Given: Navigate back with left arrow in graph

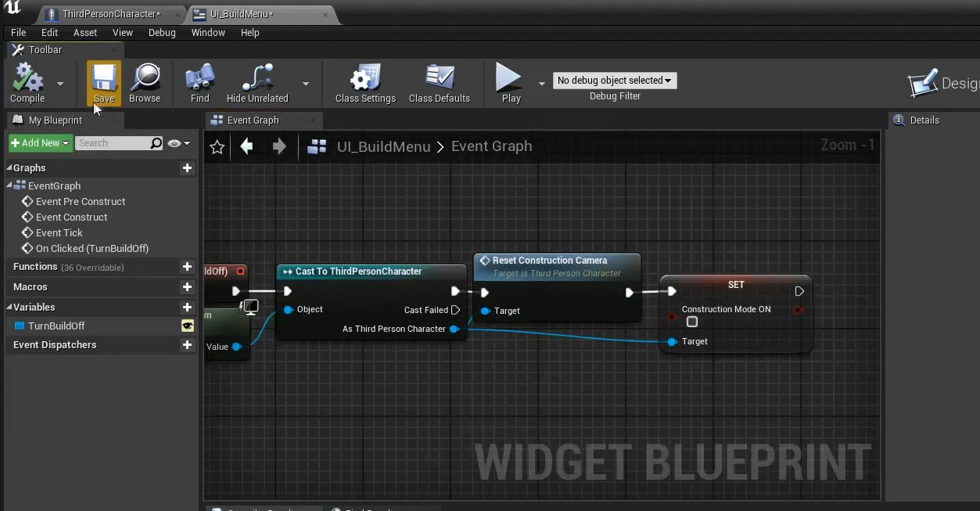Looking at the screenshot, I should pos(247,146).
